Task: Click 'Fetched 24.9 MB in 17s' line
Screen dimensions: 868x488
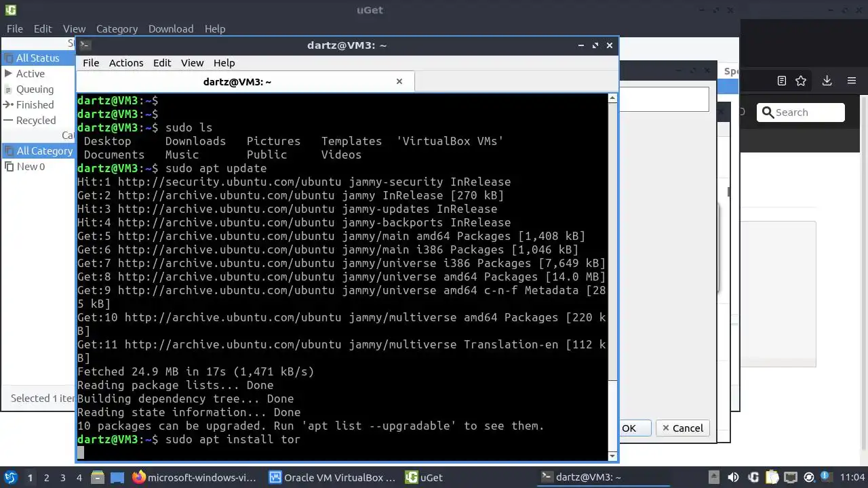Action: coord(196,371)
